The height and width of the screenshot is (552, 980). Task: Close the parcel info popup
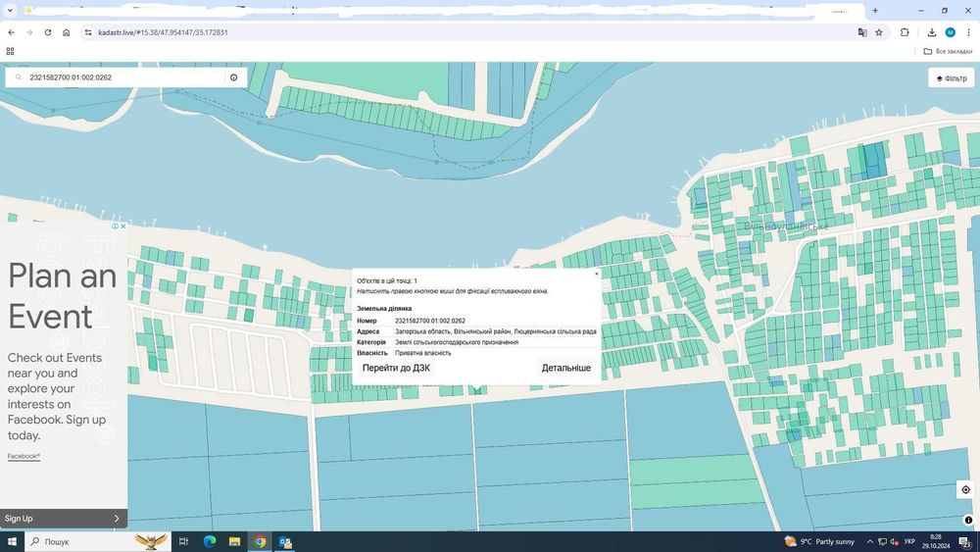(x=597, y=274)
